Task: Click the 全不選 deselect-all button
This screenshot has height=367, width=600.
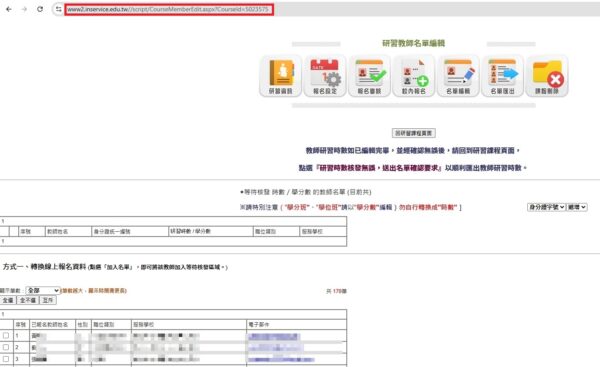Action: 28,300
